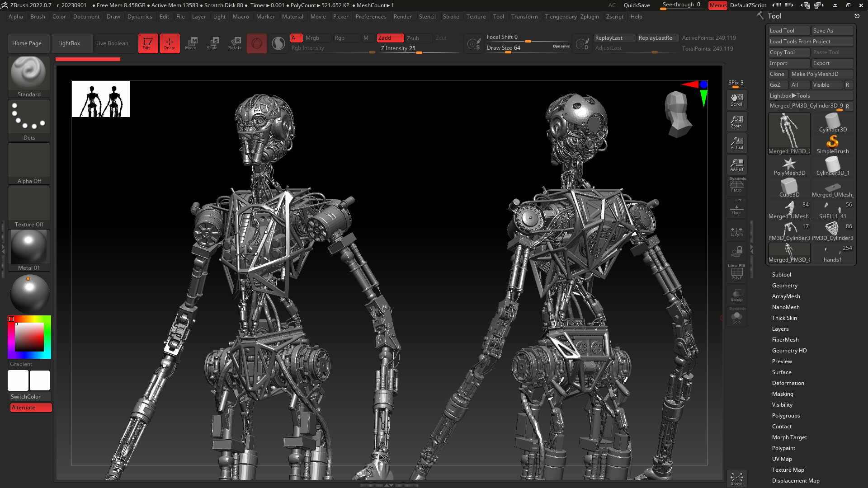Select the hands1 tool

pos(833,253)
